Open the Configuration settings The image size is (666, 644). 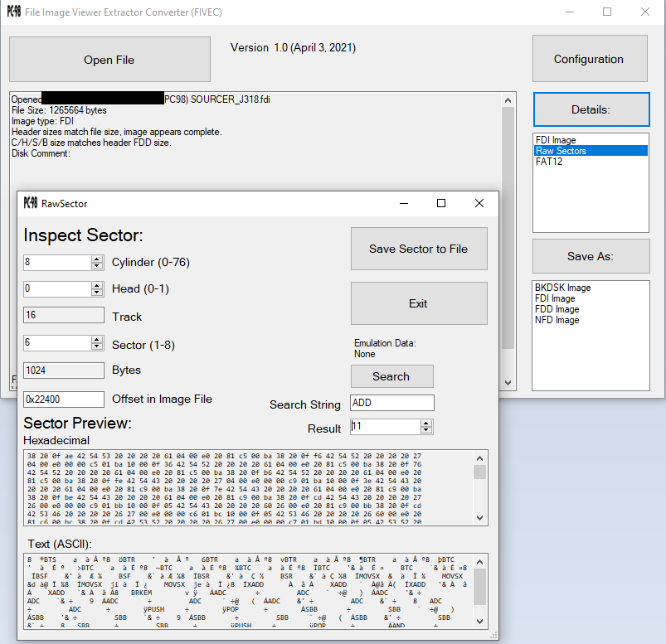(x=590, y=59)
